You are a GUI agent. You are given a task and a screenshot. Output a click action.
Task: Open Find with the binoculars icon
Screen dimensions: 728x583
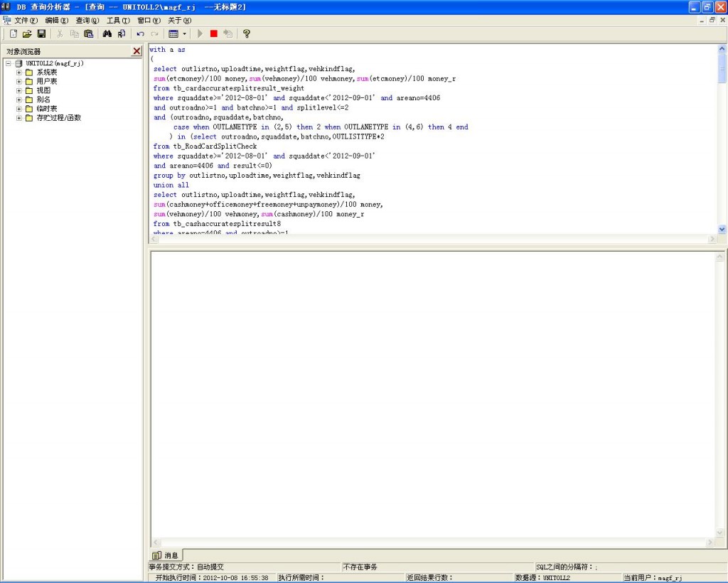click(107, 33)
